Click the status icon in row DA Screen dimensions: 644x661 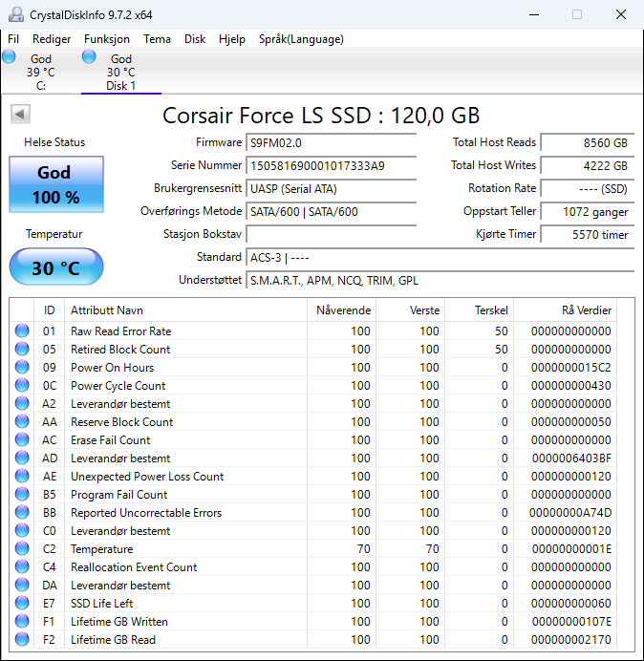tap(22, 585)
